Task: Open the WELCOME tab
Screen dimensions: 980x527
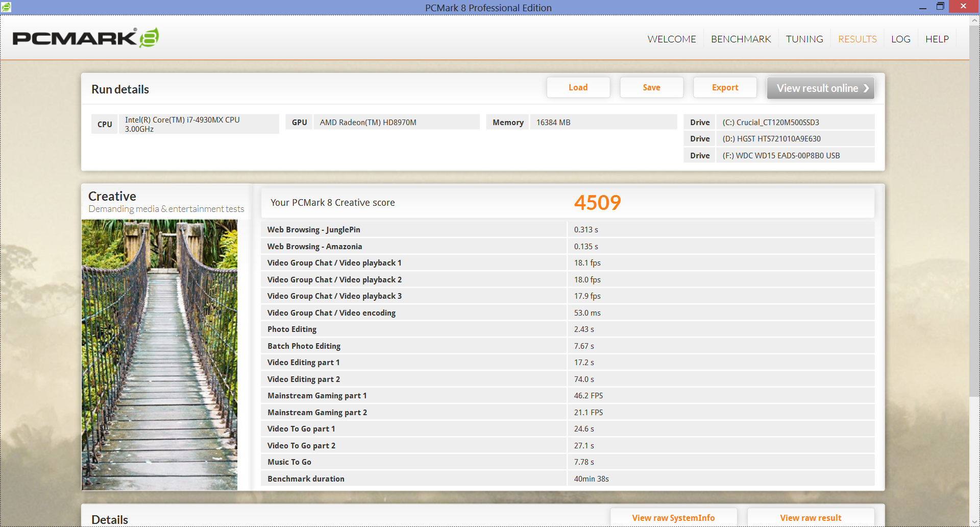Action: [672, 39]
